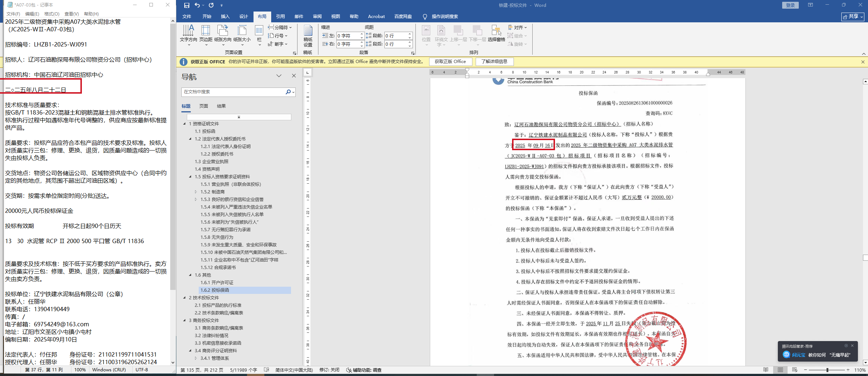868x376 pixels.
Task: Open 稿纸设置 manuscript paper settings
Action: [x=308, y=36]
